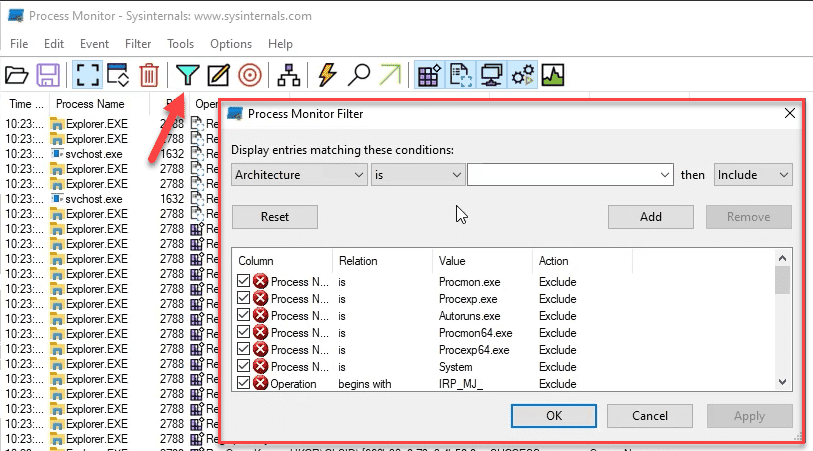Click the Add filter button
This screenshot has height=451, width=813.
click(x=651, y=217)
